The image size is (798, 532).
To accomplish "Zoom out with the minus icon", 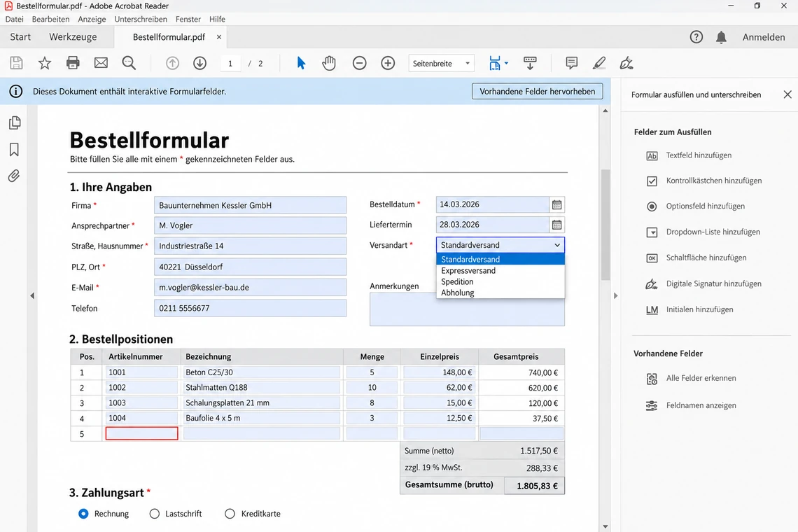I will coord(359,63).
